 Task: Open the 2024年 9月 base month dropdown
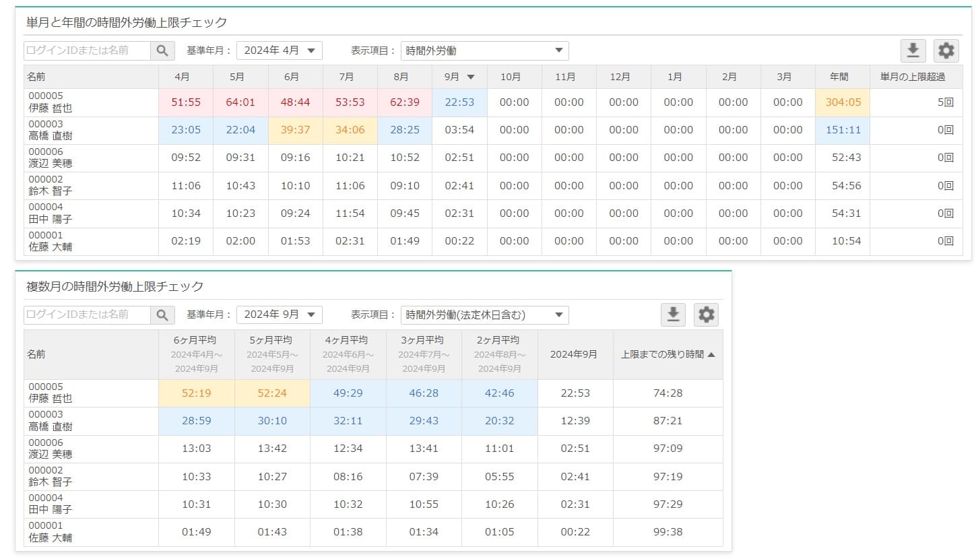click(x=280, y=315)
